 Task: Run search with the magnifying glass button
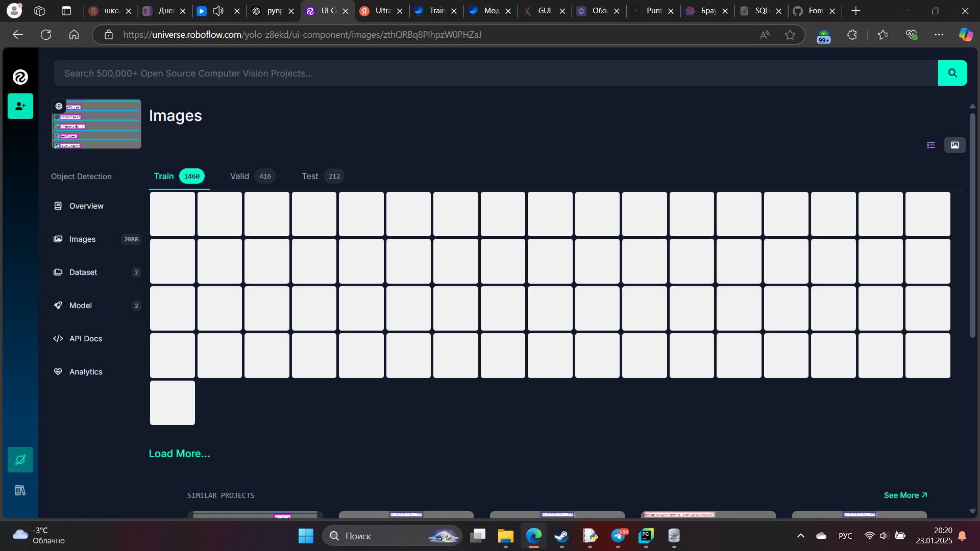pos(952,73)
